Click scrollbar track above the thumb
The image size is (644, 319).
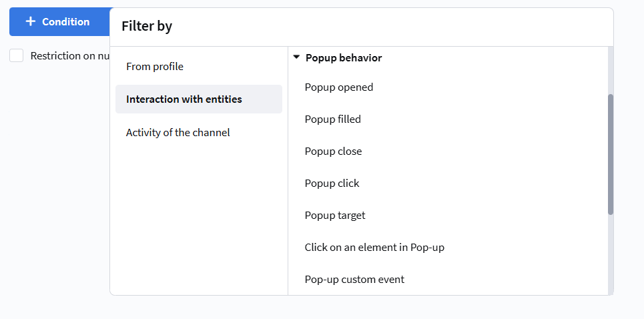pyautogui.click(x=611, y=70)
